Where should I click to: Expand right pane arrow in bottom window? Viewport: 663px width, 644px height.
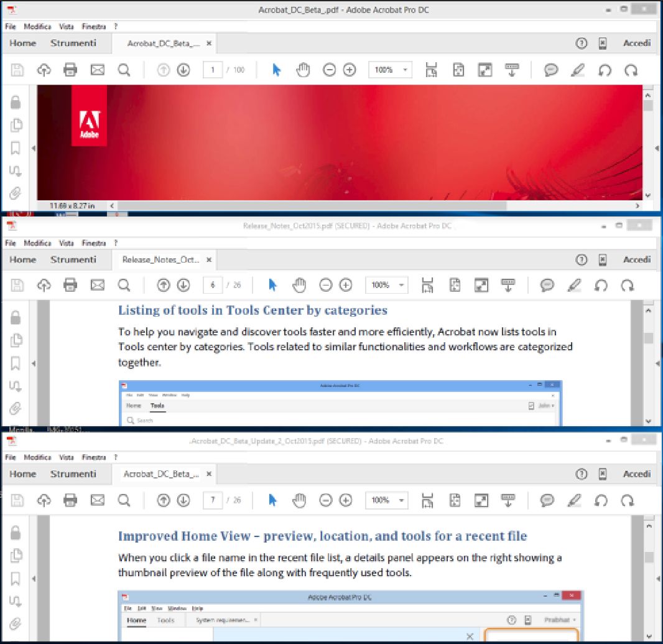tap(658, 579)
